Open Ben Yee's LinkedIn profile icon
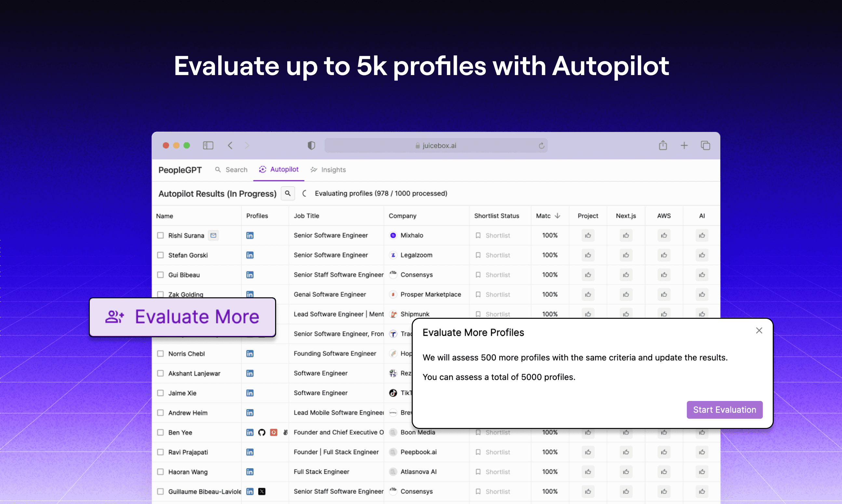 click(250, 432)
